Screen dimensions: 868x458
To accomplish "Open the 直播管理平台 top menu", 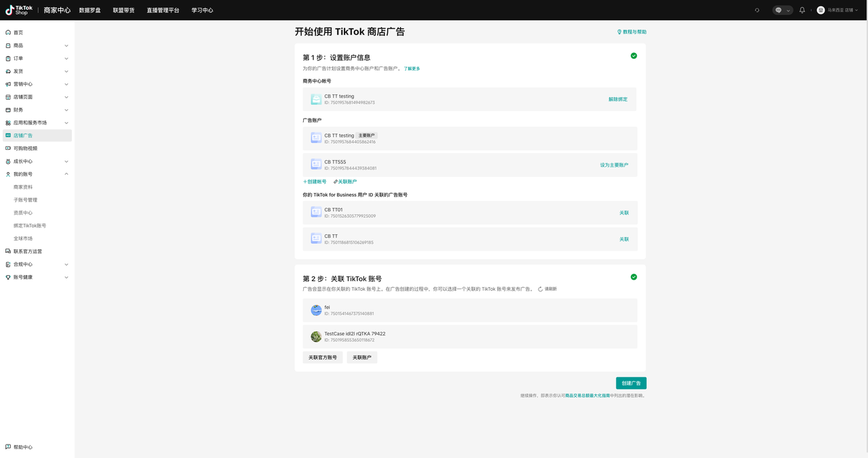I will pos(163,10).
